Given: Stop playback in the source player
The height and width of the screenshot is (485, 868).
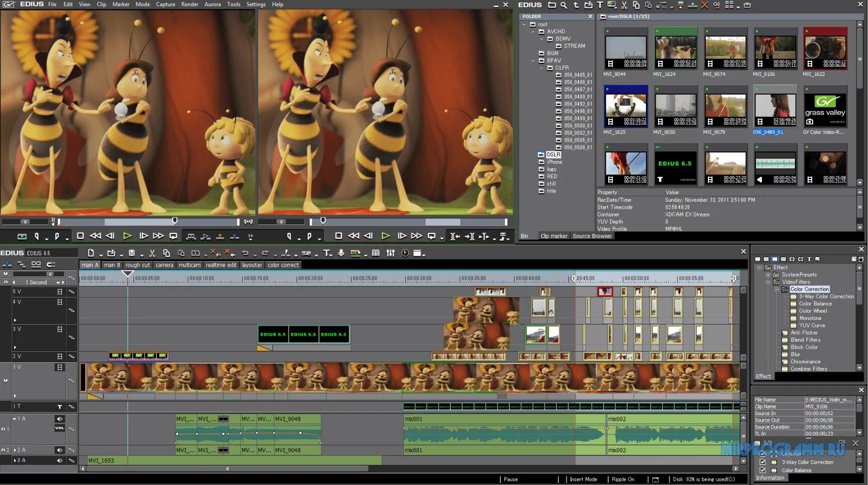Looking at the screenshot, I should point(80,235).
